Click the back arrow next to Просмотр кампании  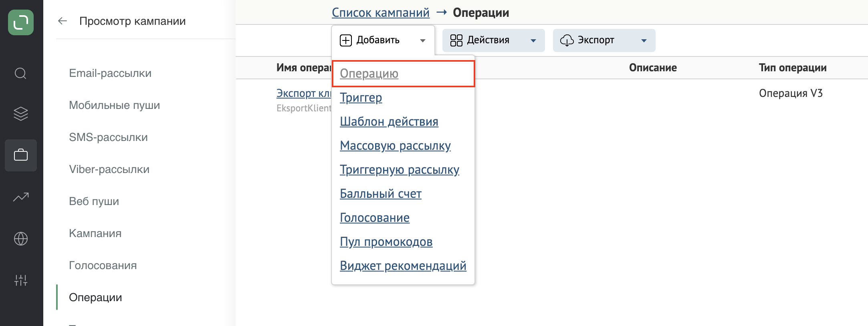point(63,21)
